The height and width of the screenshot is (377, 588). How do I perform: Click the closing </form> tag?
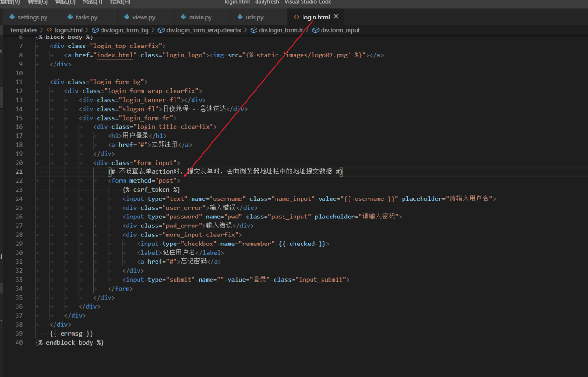click(x=120, y=289)
